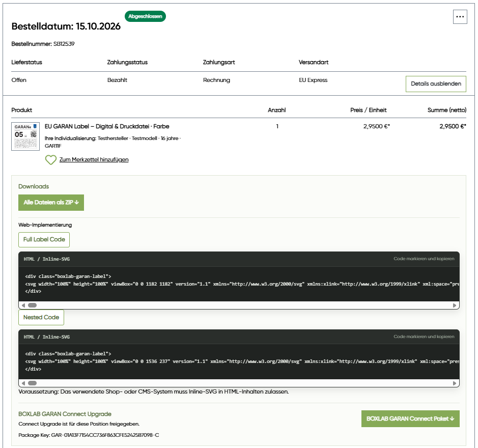This screenshot has width=478, height=448.
Task: Click the BOXLAB GARAN Connect Upgrade heading
Action: pos(65,414)
